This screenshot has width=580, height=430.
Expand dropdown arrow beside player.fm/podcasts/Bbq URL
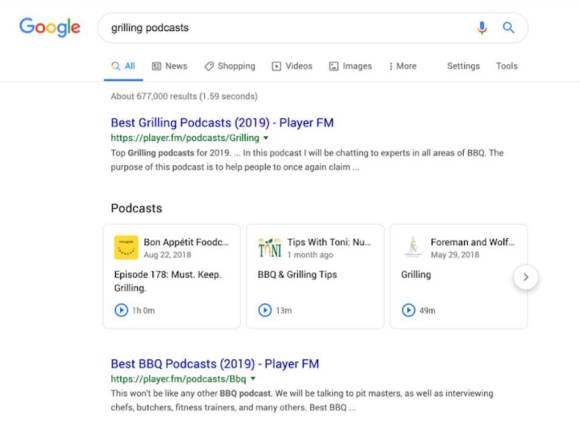(253, 379)
